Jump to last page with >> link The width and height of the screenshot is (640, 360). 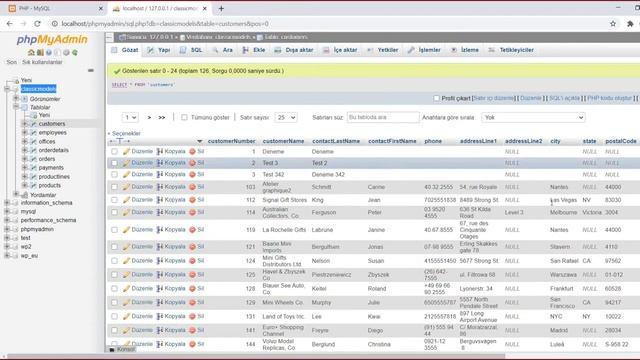(162, 118)
